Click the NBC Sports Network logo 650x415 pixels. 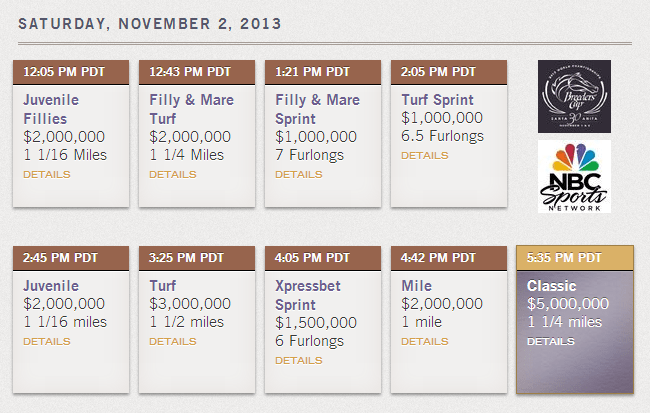[x=574, y=175]
